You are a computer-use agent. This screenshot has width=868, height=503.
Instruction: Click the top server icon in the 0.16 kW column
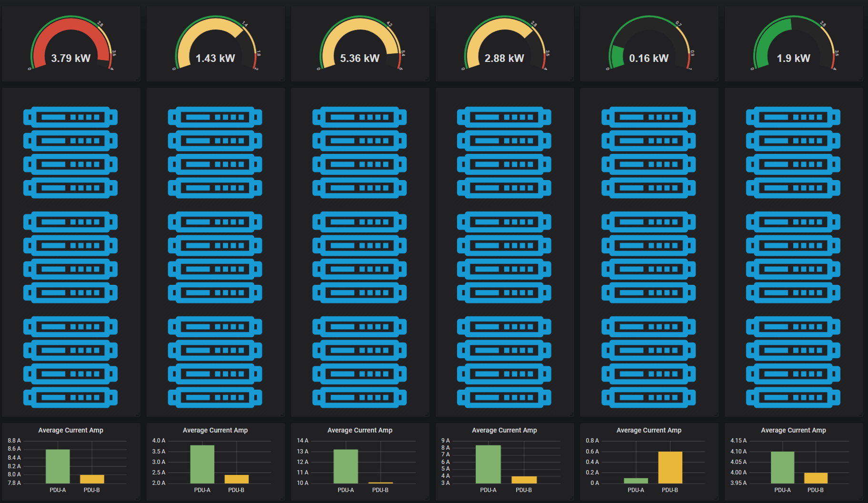[x=649, y=116]
